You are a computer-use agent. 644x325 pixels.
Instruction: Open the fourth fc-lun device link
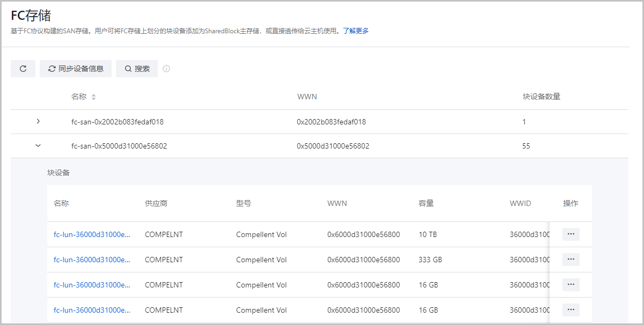pos(92,311)
